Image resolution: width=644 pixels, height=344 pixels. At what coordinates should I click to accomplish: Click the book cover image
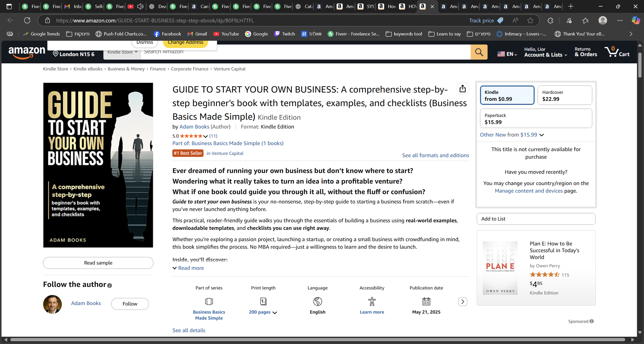click(x=98, y=165)
